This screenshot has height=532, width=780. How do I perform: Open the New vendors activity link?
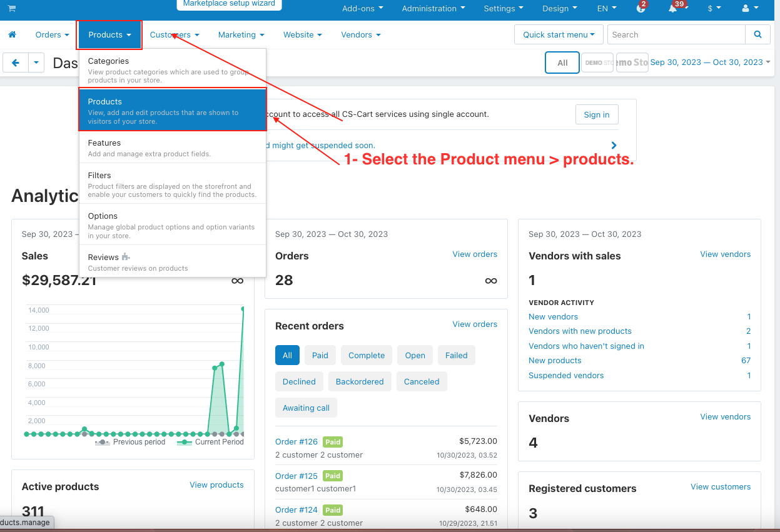[x=553, y=317]
